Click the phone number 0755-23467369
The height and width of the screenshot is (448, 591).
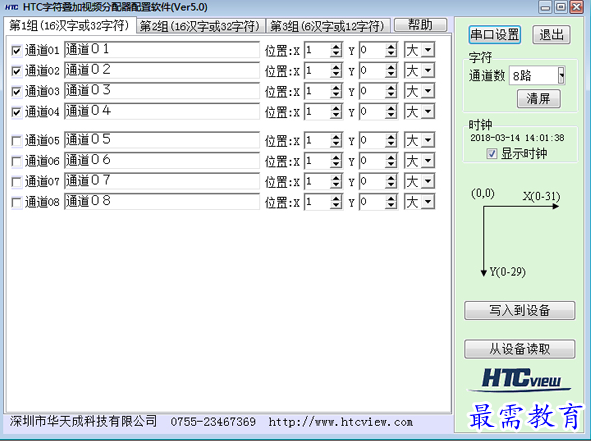pyautogui.click(x=213, y=422)
